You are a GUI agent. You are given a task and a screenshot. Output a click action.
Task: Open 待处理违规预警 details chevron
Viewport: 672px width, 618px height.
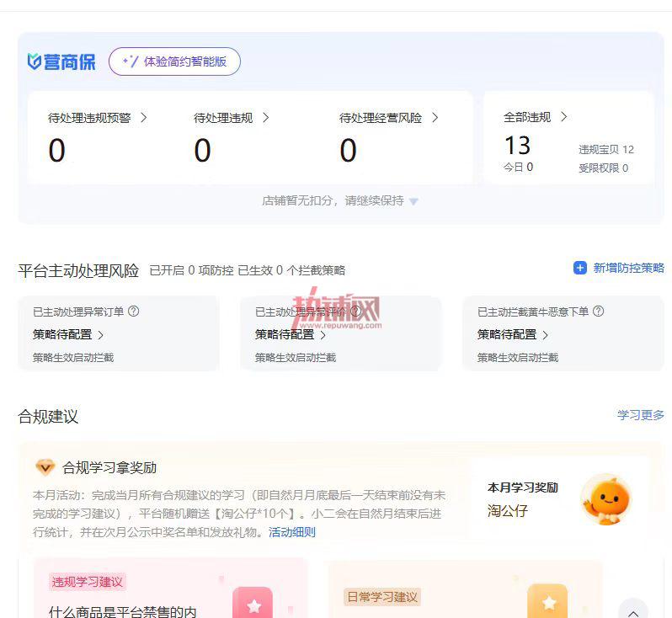pyautogui.click(x=144, y=117)
